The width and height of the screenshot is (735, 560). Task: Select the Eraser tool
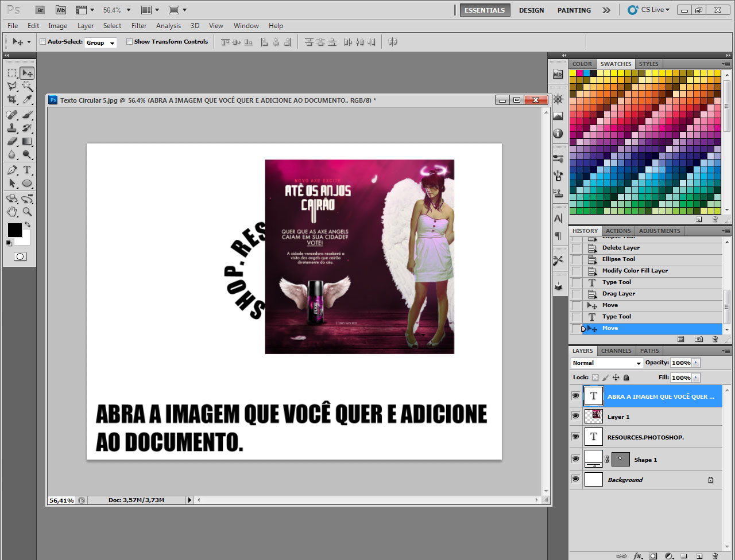pos(12,141)
